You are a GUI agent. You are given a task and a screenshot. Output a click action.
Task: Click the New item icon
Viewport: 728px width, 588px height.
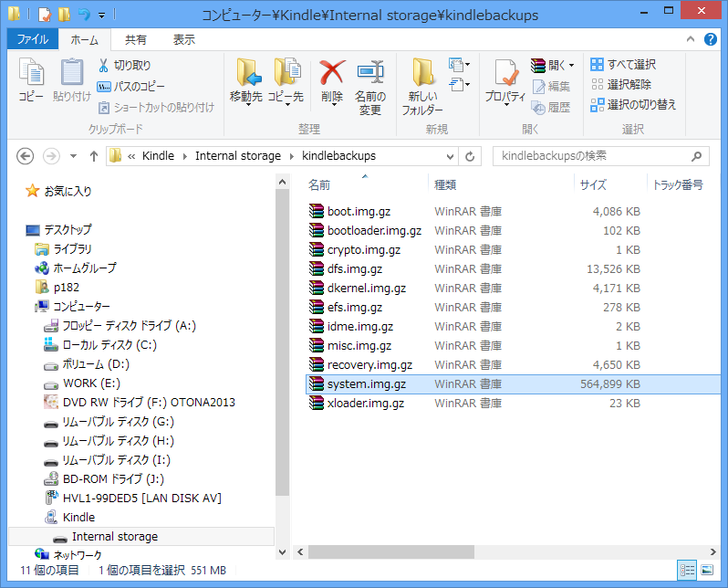pyautogui.click(x=459, y=65)
